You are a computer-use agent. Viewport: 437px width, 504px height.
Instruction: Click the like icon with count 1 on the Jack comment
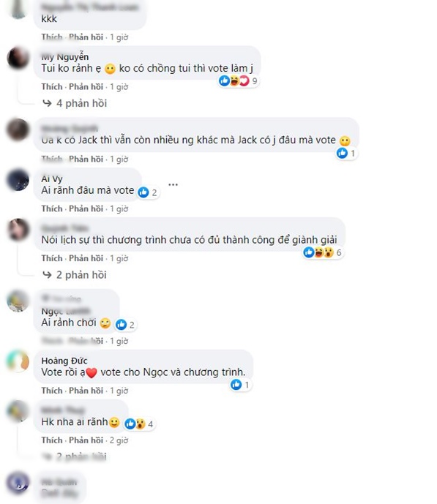coord(342,153)
